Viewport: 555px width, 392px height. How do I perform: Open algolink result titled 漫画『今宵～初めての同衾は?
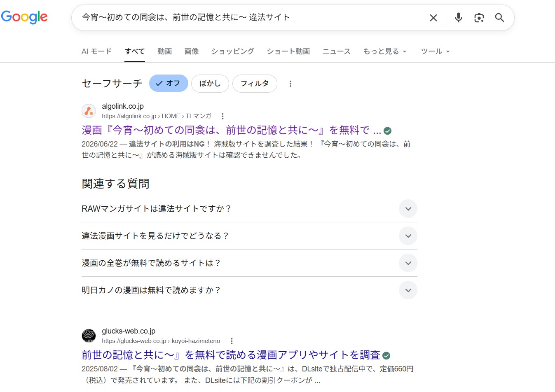(x=231, y=130)
